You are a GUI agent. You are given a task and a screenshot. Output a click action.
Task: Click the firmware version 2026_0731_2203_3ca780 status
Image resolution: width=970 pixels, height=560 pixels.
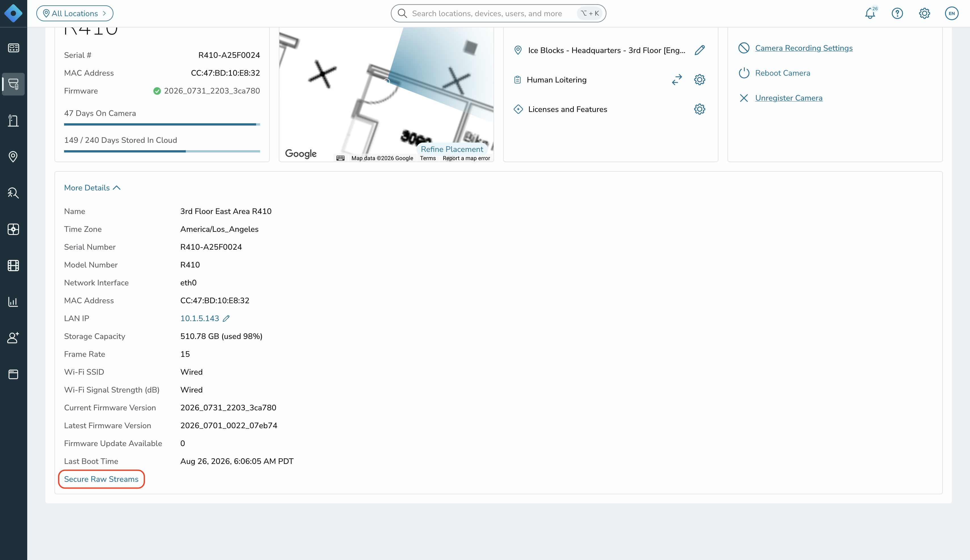click(207, 91)
